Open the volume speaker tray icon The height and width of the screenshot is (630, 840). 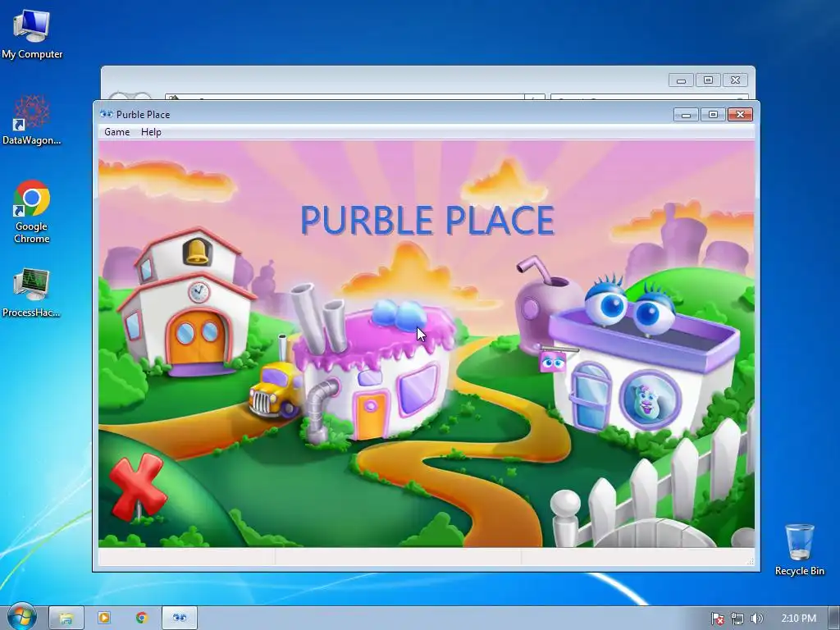pyautogui.click(x=756, y=619)
